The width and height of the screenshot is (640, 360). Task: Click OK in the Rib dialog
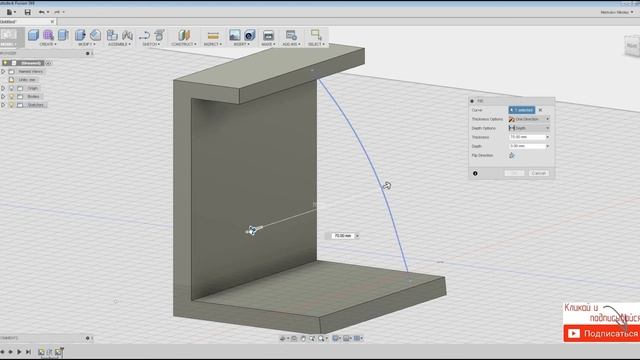tap(514, 173)
